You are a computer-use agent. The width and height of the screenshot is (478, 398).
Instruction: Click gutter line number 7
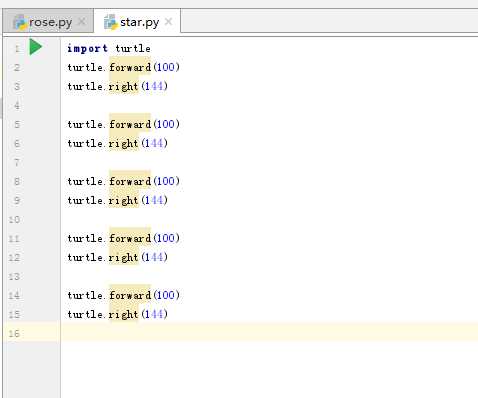point(17,163)
